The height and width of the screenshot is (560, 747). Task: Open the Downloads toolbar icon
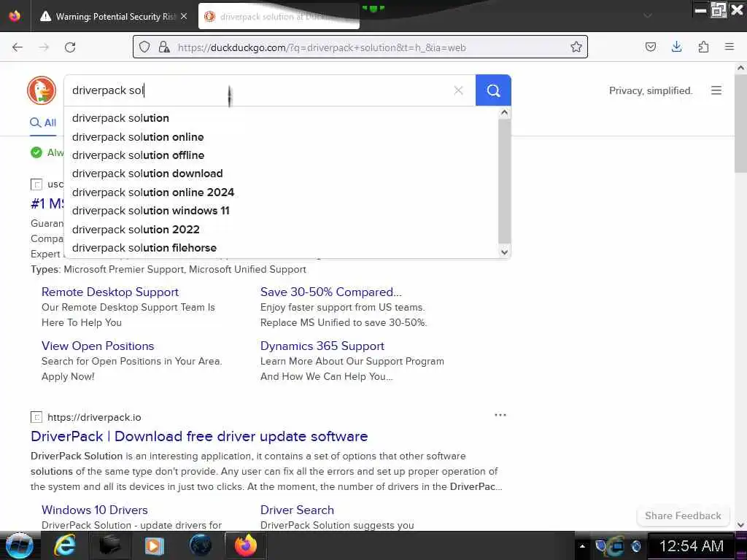coord(676,47)
